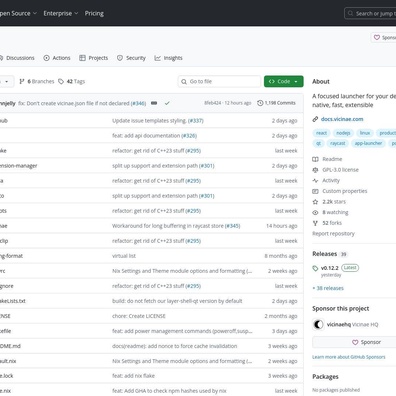Click the Projects table icon
Screen dimensions: 396x396
82,58
